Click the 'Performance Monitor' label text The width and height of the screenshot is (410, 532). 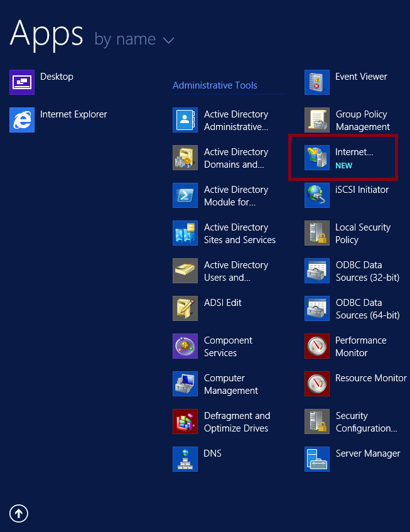point(361,347)
